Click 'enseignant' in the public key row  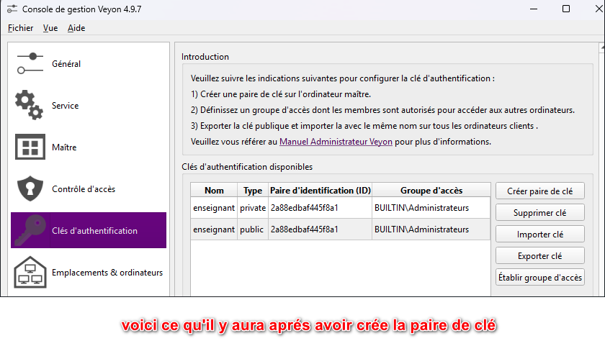pos(214,229)
